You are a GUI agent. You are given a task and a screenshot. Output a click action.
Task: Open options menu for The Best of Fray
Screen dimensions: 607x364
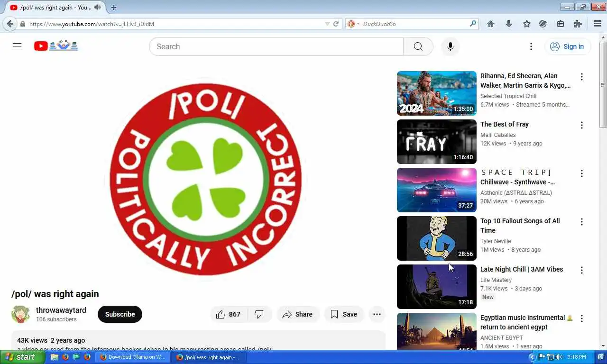pos(582,125)
